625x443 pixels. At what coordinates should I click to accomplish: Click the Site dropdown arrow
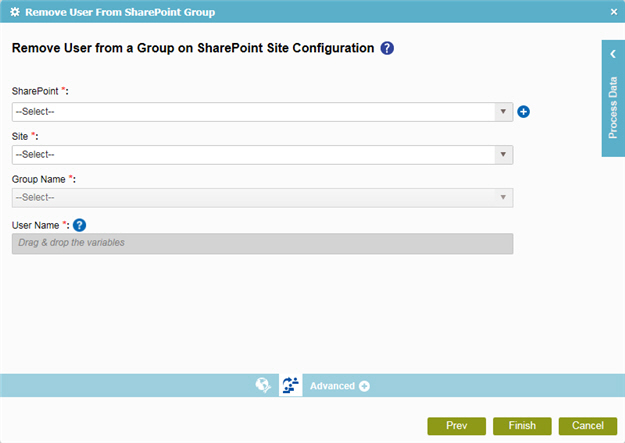(503, 155)
